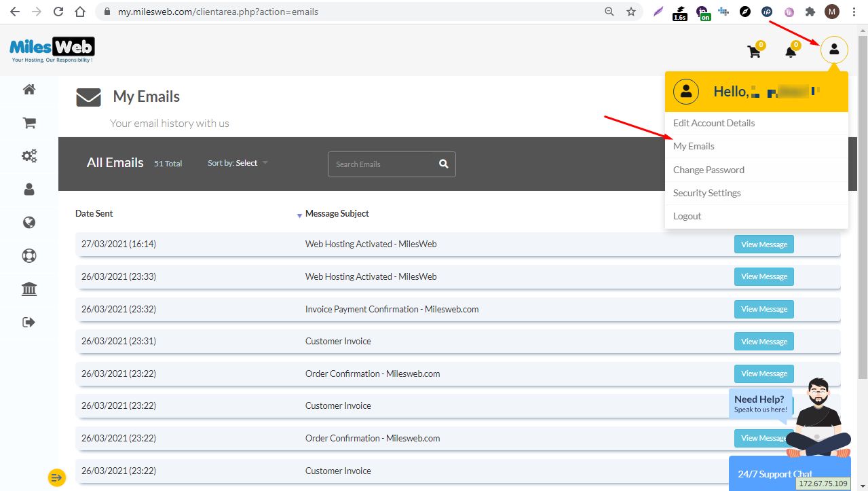This screenshot has height=491, width=868.
Task: Open the browser extensions puzzle icon
Action: pyautogui.click(x=810, y=12)
